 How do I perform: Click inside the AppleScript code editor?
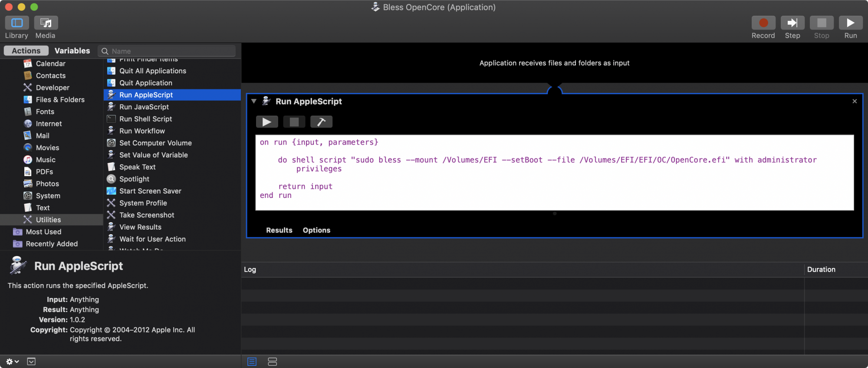click(x=555, y=173)
